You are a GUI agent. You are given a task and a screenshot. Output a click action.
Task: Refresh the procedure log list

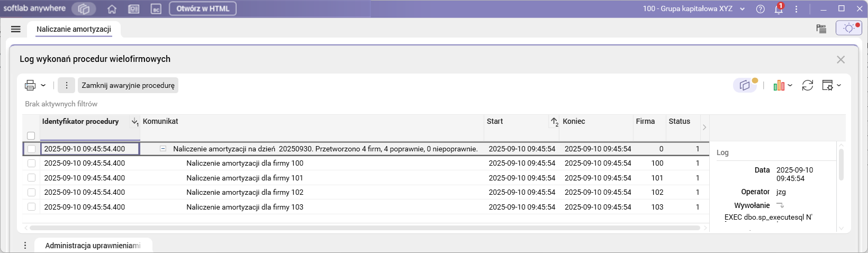(x=807, y=85)
